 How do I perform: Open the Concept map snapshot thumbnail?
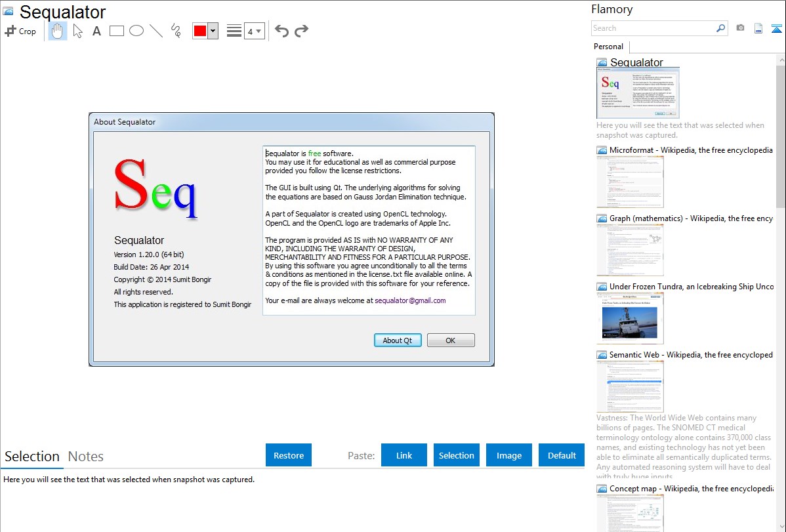[x=630, y=513]
